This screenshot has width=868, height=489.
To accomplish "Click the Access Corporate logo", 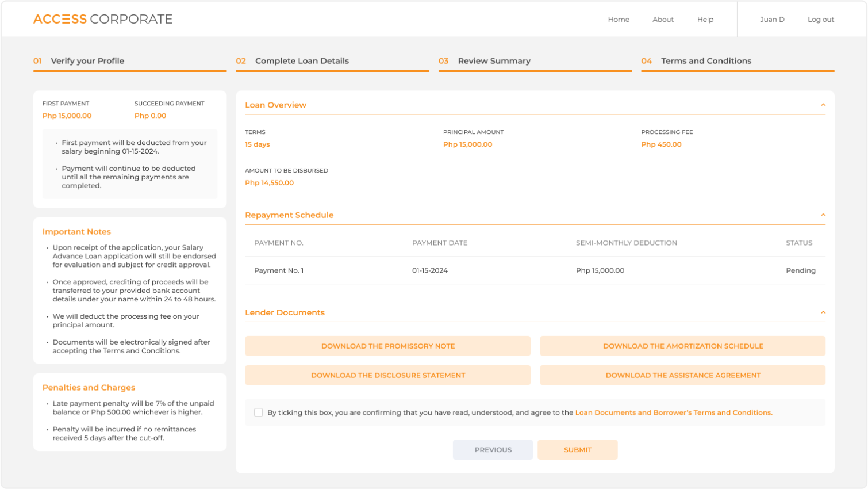I will pos(103,19).
